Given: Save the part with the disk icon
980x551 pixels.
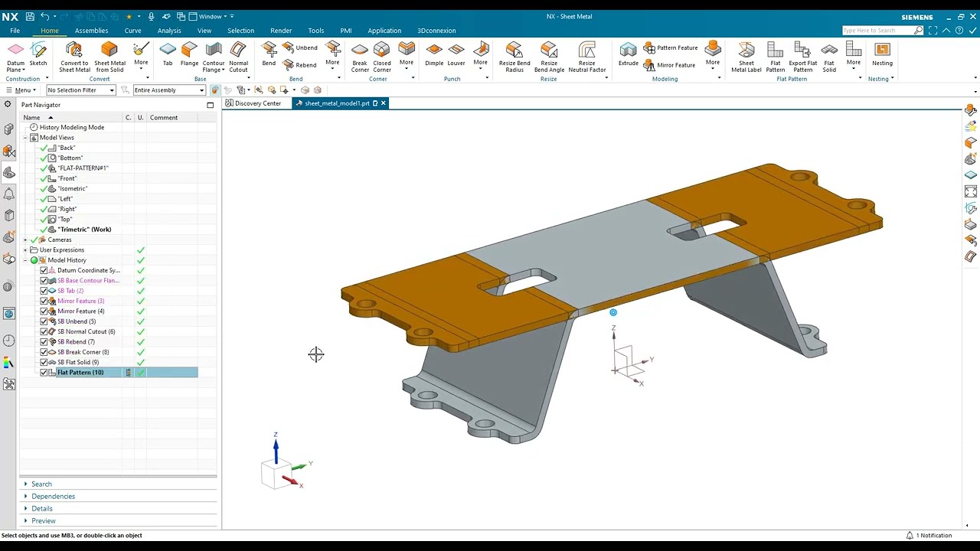Looking at the screenshot, I should (x=30, y=16).
